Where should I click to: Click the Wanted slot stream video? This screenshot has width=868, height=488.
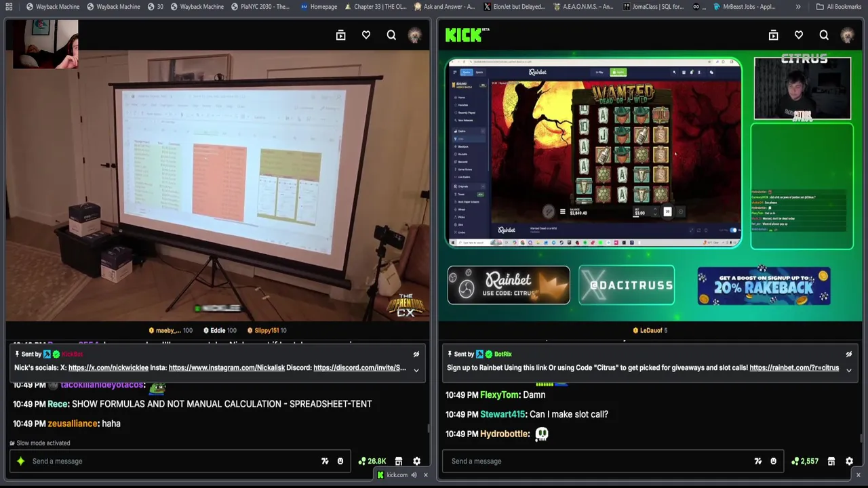(593, 152)
